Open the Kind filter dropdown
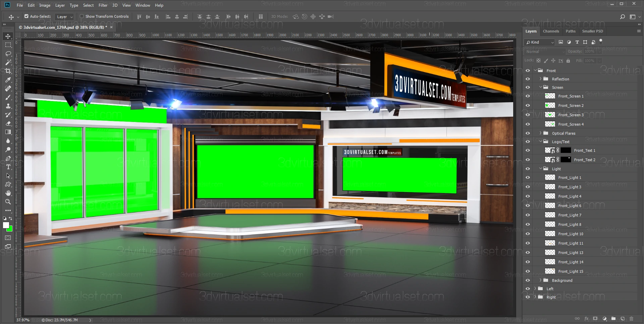This screenshot has width=644, height=324. 539,42
